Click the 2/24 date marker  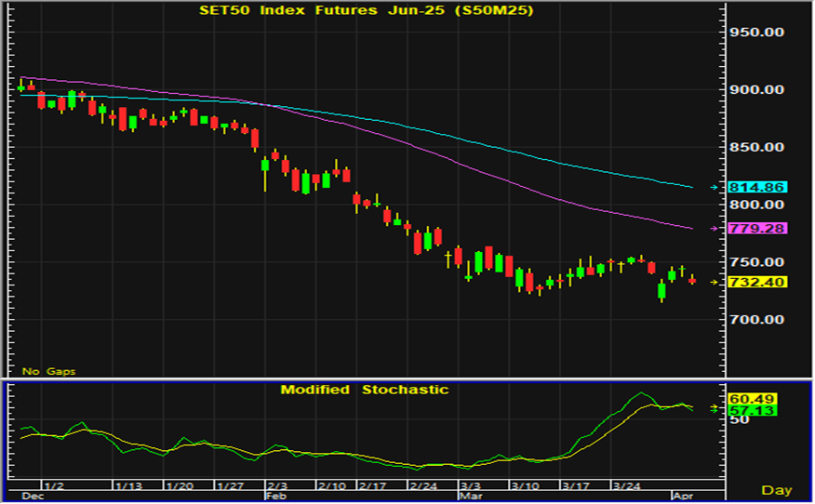(x=423, y=486)
